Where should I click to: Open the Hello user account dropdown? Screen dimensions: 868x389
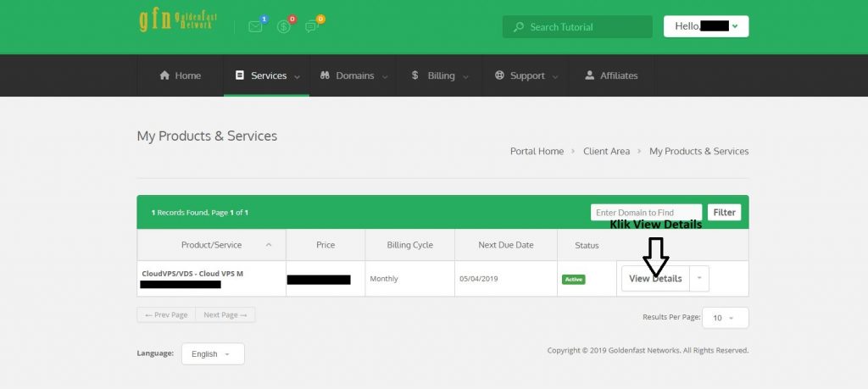point(705,26)
